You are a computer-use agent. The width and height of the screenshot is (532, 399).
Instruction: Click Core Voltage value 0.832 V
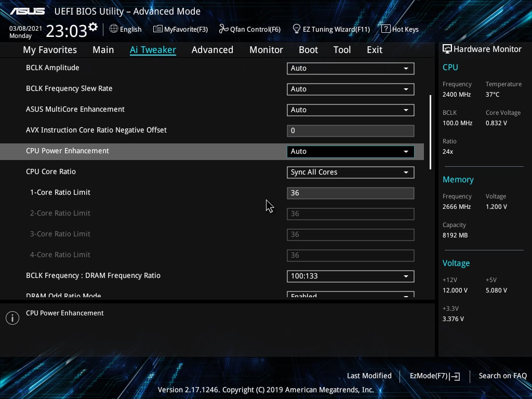(496, 123)
